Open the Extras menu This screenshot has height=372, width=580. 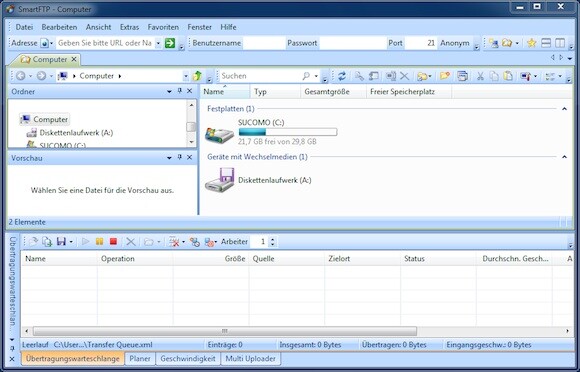tap(129, 27)
